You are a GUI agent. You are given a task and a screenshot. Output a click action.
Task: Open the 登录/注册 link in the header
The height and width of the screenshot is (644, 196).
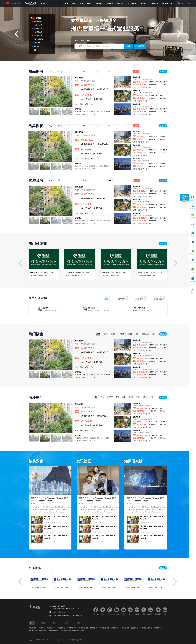pos(167,3)
